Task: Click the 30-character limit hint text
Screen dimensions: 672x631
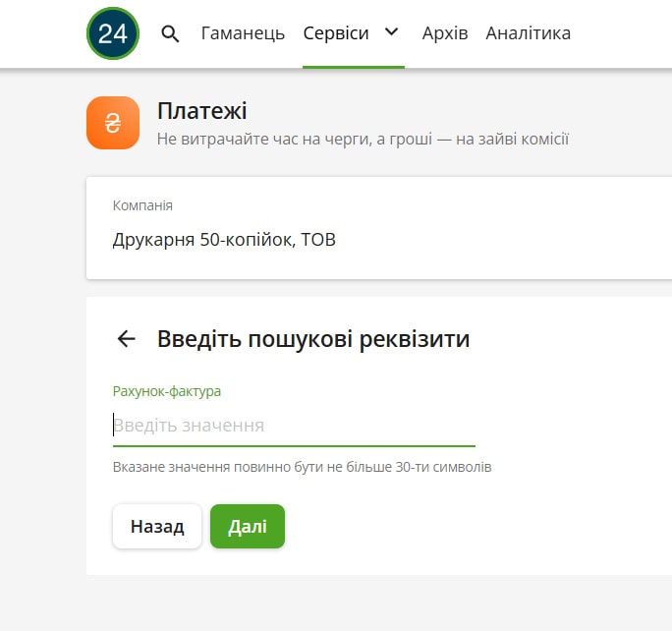Action: (x=302, y=467)
